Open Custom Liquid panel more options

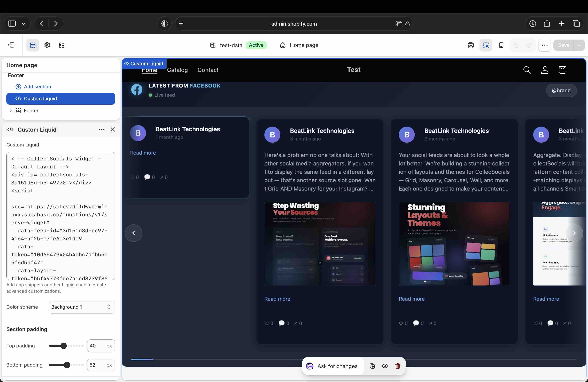click(x=102, y=129)
